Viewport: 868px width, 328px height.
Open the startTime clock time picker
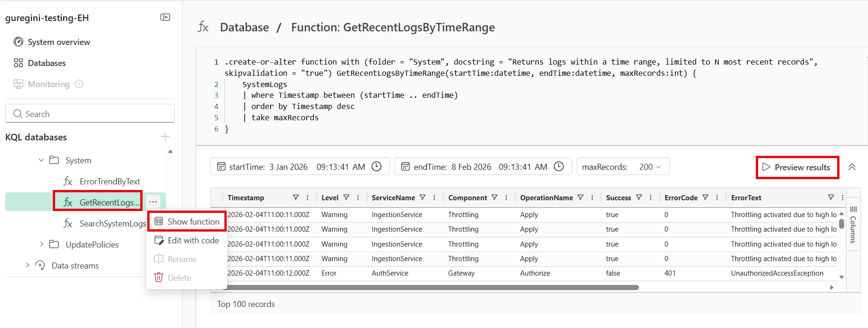(x=376, y=167)
